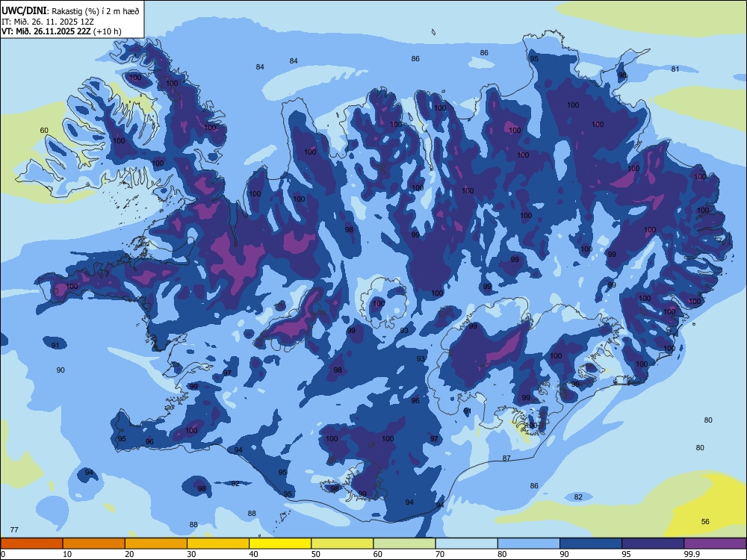Click the humidity value '56' on the map

pyautogui.click(x=705, y=521)
